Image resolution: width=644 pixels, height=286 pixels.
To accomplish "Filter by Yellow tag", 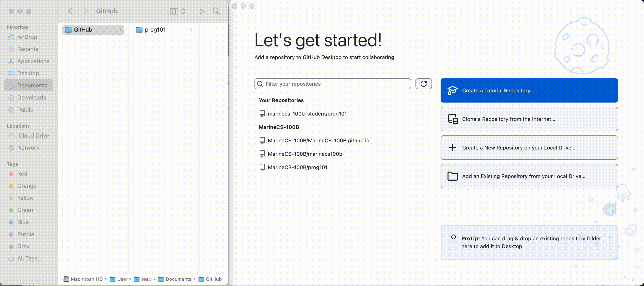I will click(29, 198).
